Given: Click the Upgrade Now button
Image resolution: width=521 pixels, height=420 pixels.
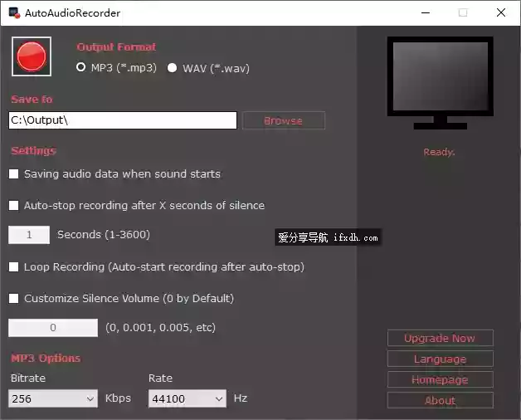Looking at the screenshot, I should pyautogui.click(x=440, y=338).
